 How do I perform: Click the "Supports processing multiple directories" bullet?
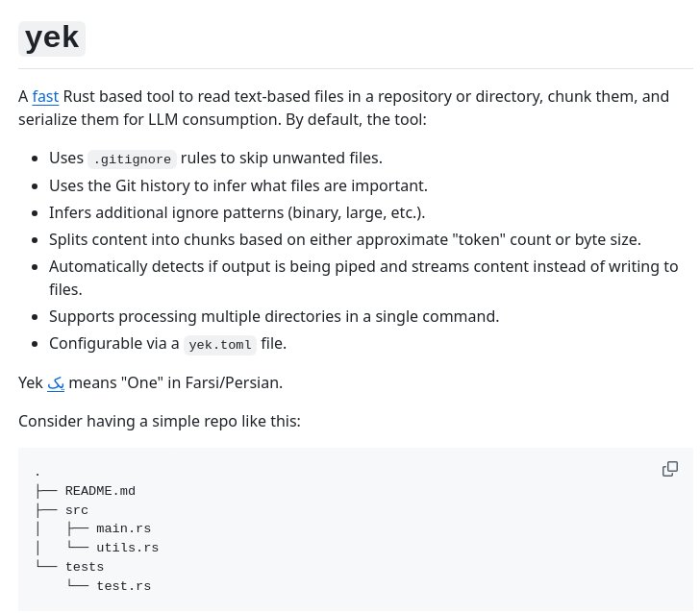[x=274, y=316]
